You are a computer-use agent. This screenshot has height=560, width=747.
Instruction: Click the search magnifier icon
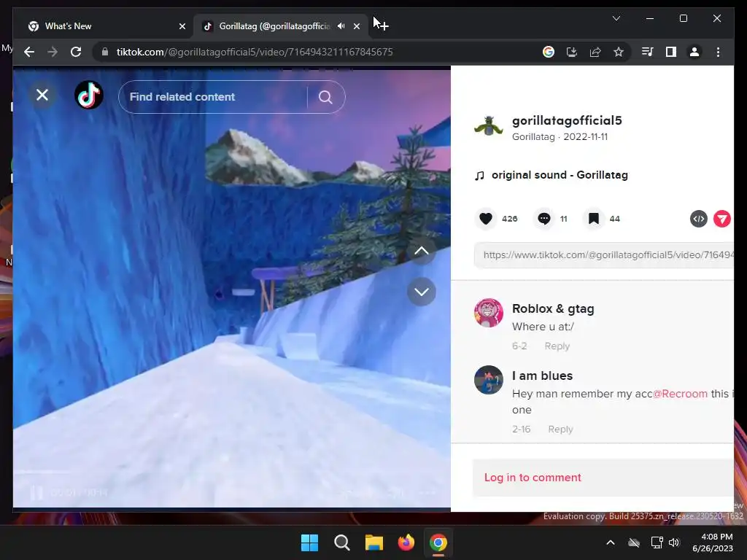pos(325,97)
